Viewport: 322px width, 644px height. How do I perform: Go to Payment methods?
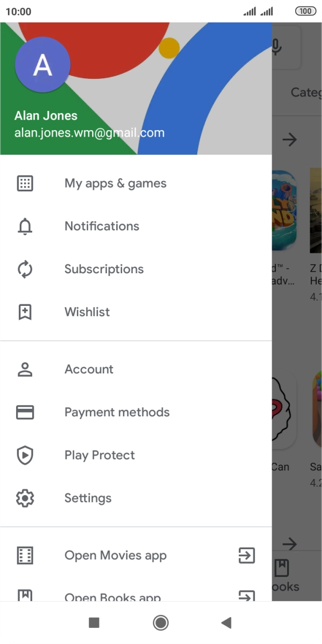point(117,412)
